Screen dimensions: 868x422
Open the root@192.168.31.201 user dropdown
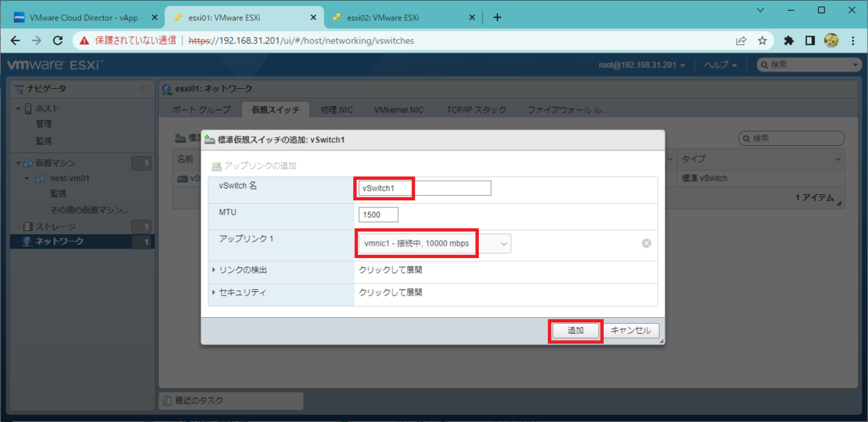[x=642, y=65]
